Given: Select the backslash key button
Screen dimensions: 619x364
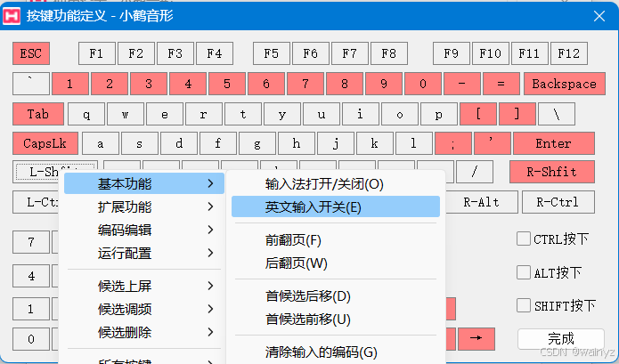Looking at the screenshot, I should click(557, 114).
